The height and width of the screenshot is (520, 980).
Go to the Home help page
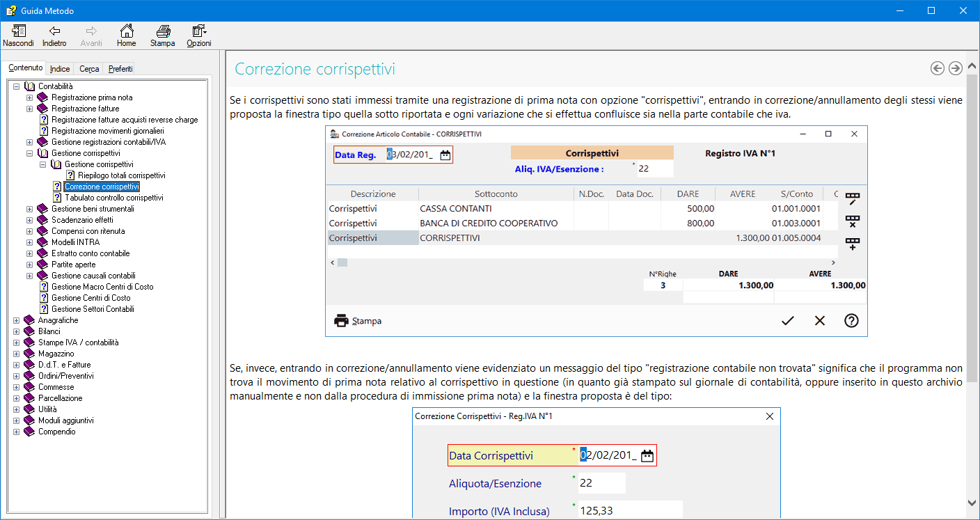(127, 36)
